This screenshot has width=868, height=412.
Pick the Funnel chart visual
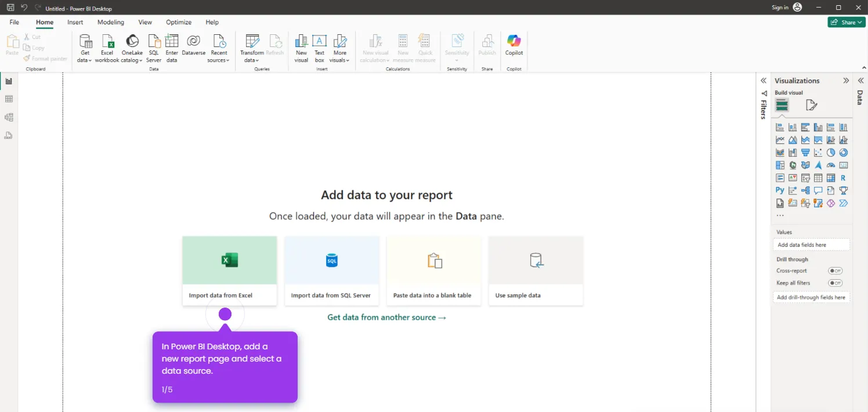coord(805,153)
